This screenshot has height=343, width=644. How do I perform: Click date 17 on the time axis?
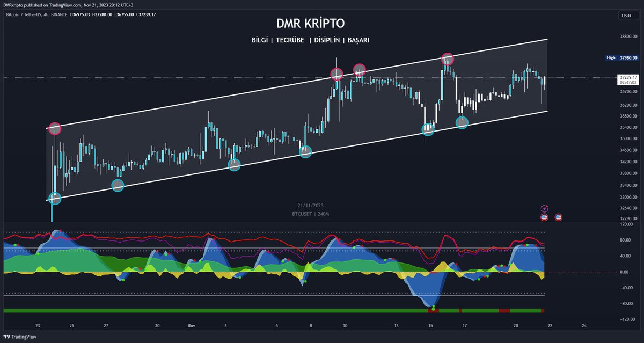click(465, 325)
